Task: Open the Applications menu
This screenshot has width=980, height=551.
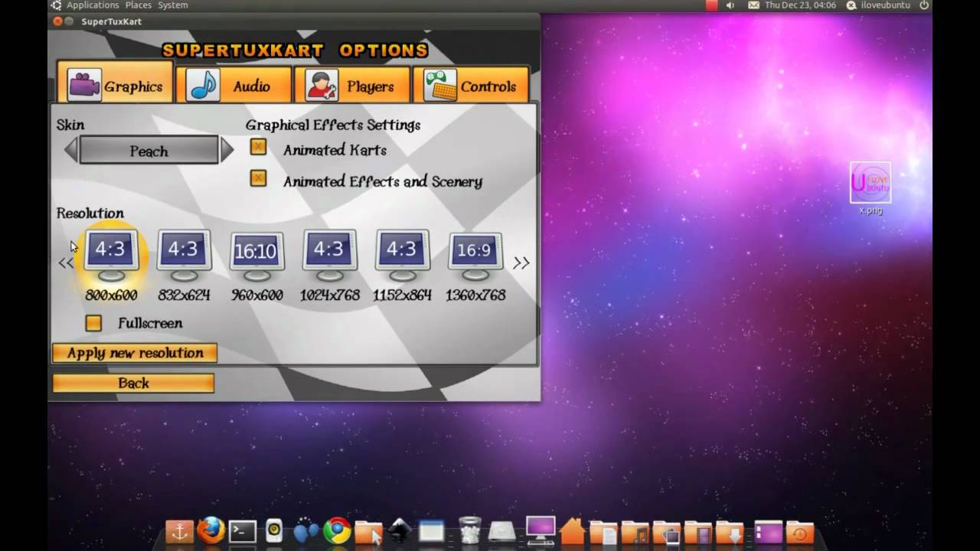Action: 92,5
